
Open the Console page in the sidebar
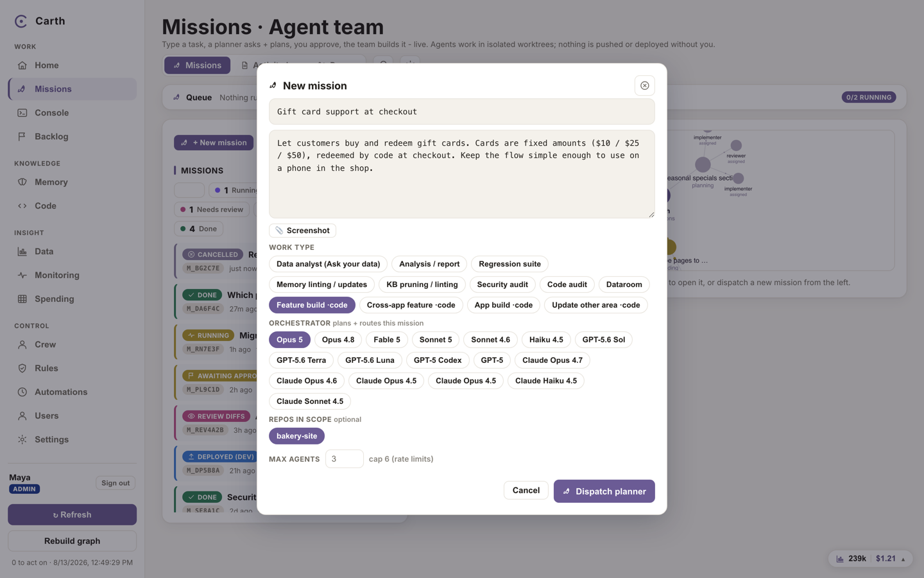(72, 113)
